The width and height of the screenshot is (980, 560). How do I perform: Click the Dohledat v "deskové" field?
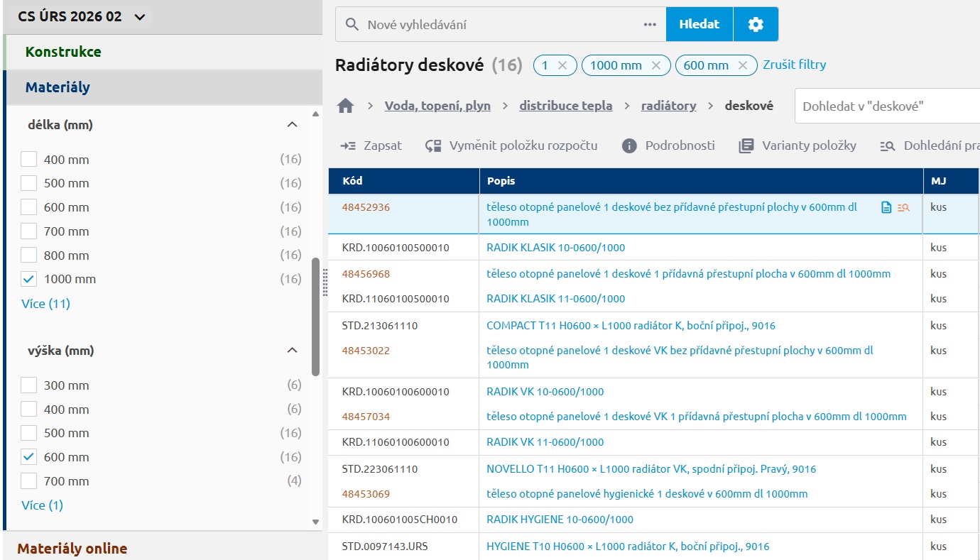point(887,106)
